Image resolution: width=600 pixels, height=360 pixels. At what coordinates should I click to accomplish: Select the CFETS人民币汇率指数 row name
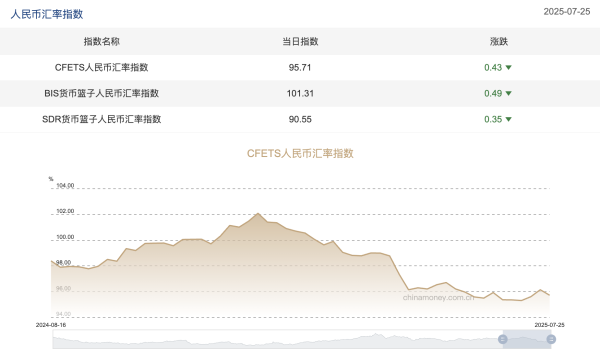[x=101, y=67]
